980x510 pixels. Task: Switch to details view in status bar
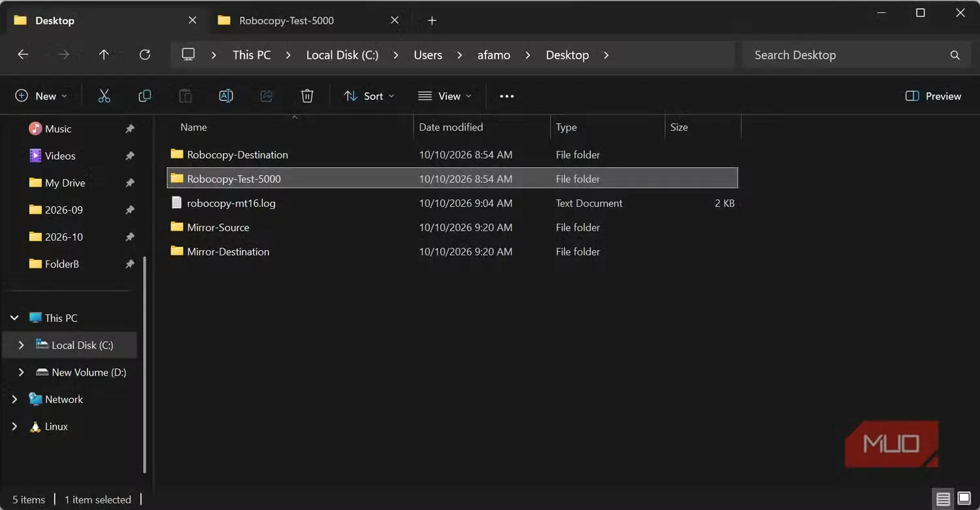click(943, 500)
